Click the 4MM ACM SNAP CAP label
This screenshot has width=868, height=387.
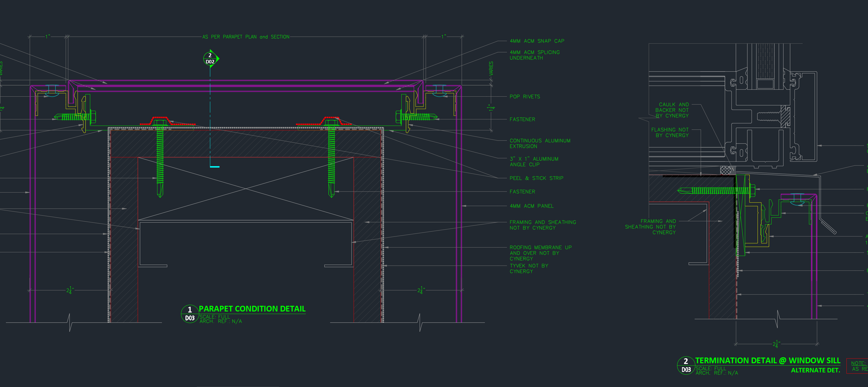click(537, 41)
